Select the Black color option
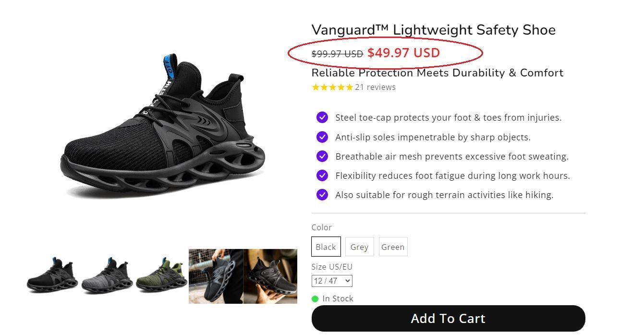Image resolution: width=644 pixels, height=335 pixels. point(326,247)
